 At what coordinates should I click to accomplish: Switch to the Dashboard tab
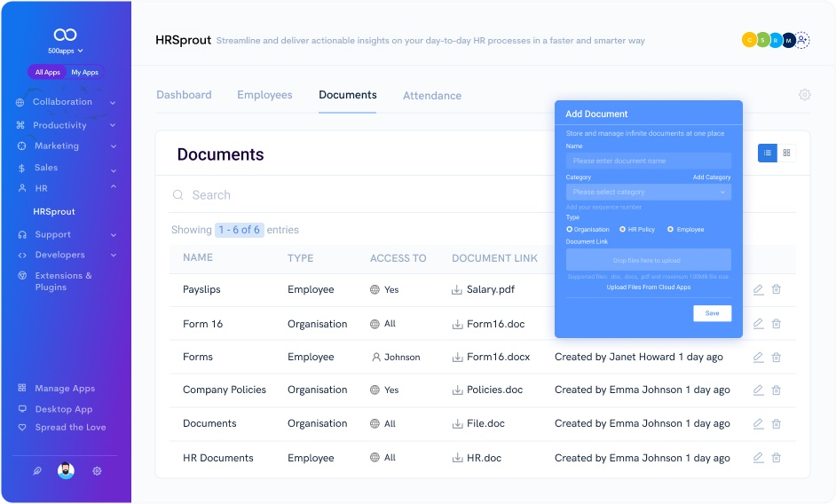(x=184, y=95)
